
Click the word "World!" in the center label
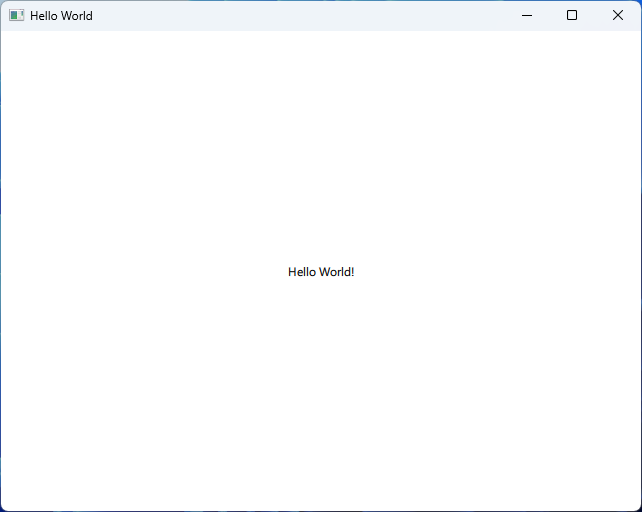[337, 272]
